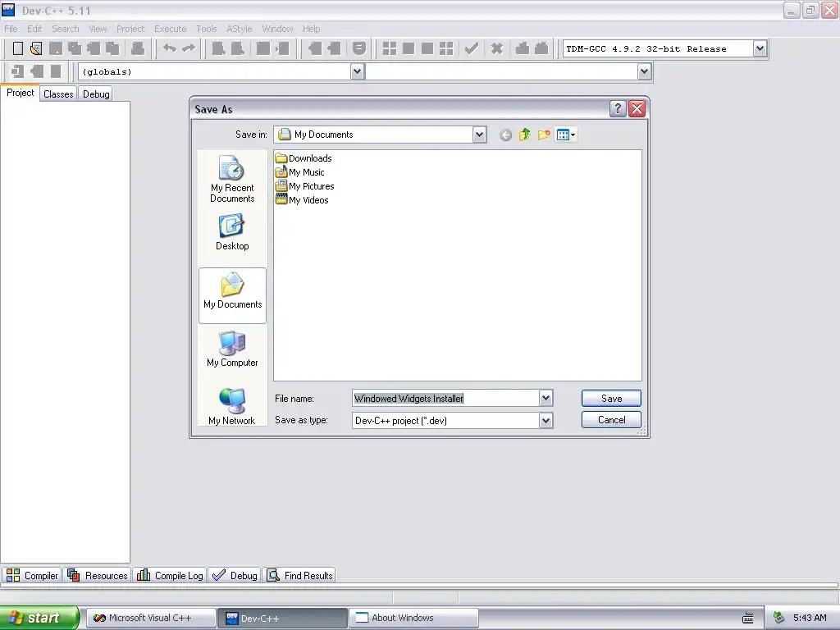Screen dimensions: 840x630
Task: Open the Windows start menu
Action: coord(39,618)
